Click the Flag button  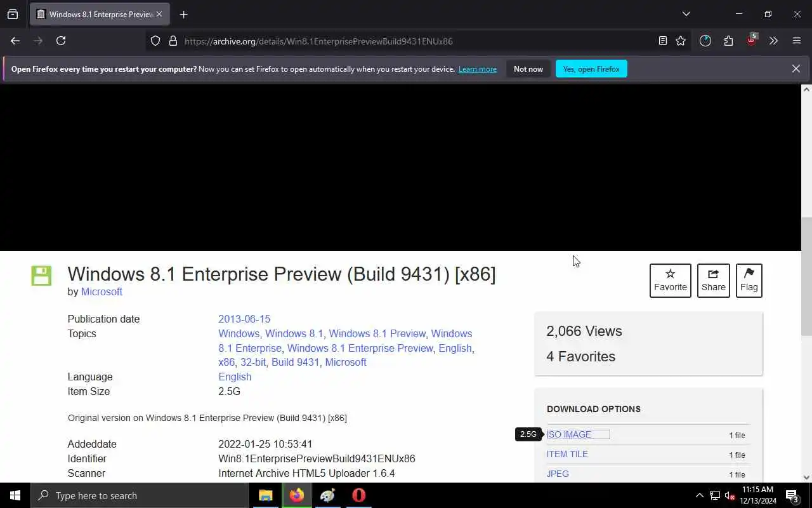click(x=749, y=281)
